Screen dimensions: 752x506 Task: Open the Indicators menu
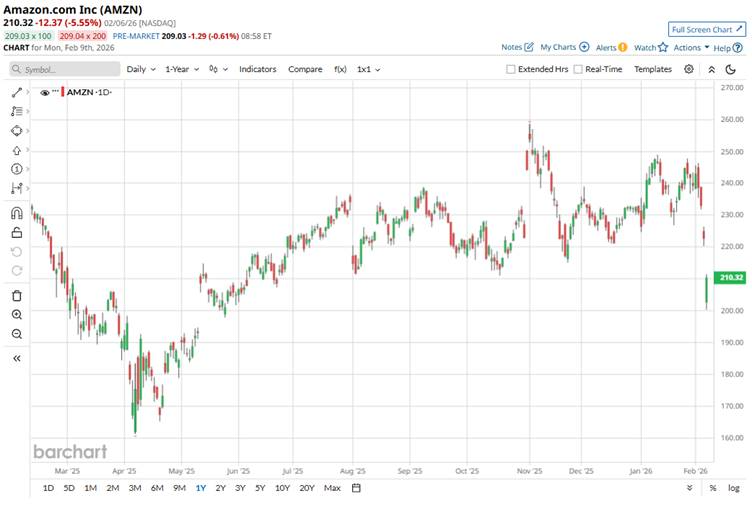[258, 69]
